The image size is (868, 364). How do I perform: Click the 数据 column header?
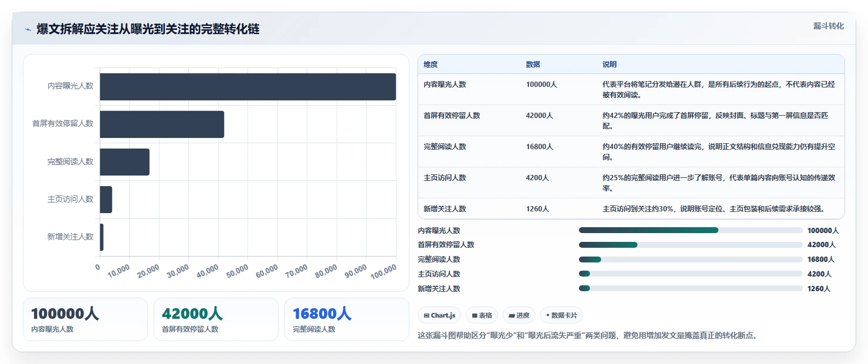pos(533,64)
